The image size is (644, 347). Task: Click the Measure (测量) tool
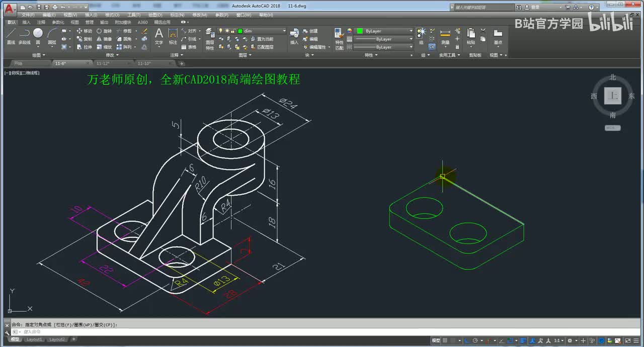445,36
